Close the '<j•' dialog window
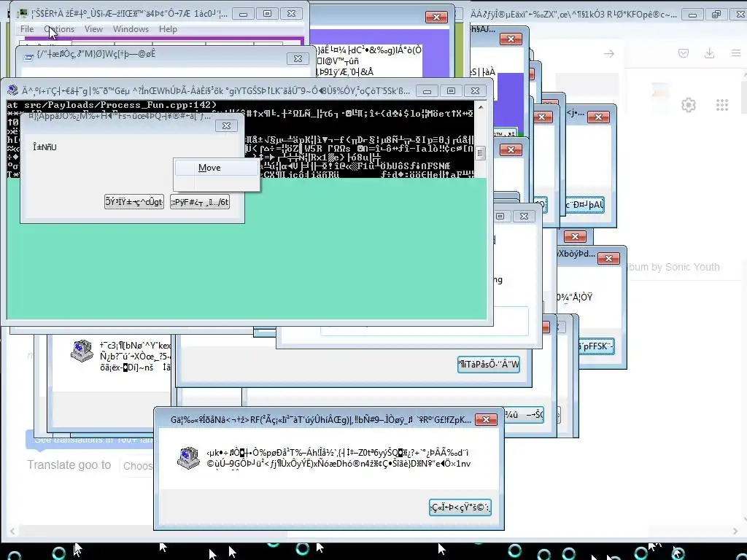This screenshot has width=747, height=560. coord(598,117)
